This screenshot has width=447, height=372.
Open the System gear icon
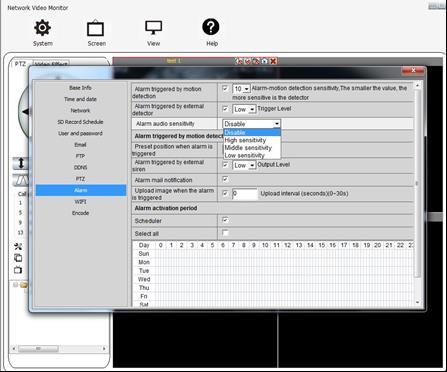tap(43, 28)
